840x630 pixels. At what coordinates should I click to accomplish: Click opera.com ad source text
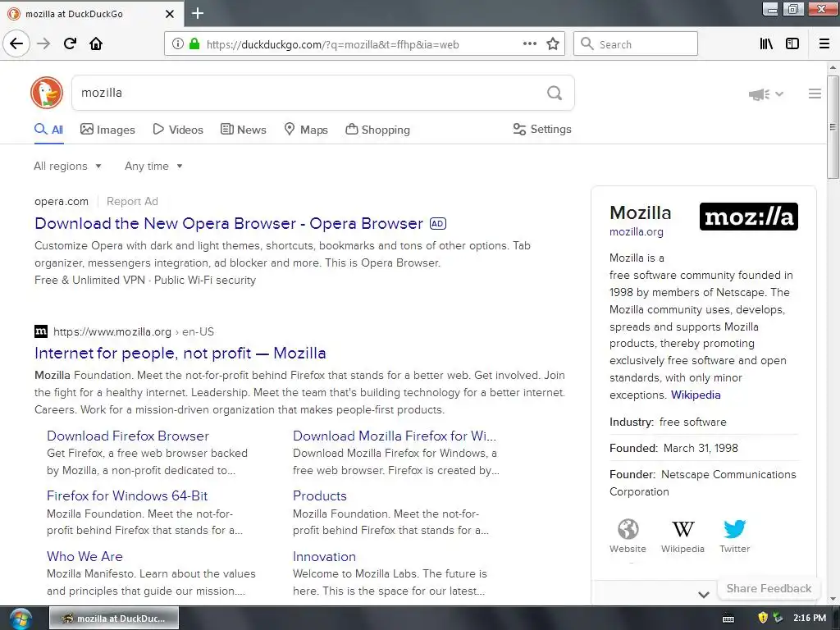[61, 202]
